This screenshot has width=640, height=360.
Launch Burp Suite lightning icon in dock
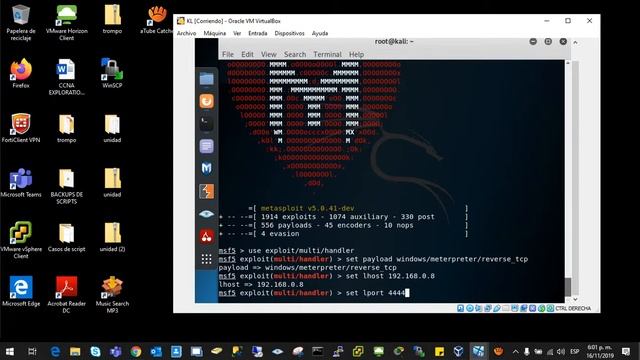coord(207,191)
